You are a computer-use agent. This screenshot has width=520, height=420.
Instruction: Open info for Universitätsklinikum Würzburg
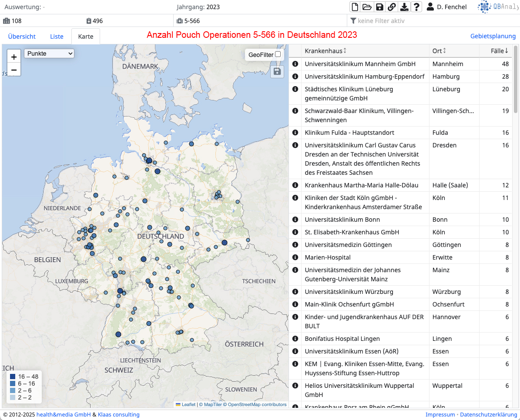(295, 292)
